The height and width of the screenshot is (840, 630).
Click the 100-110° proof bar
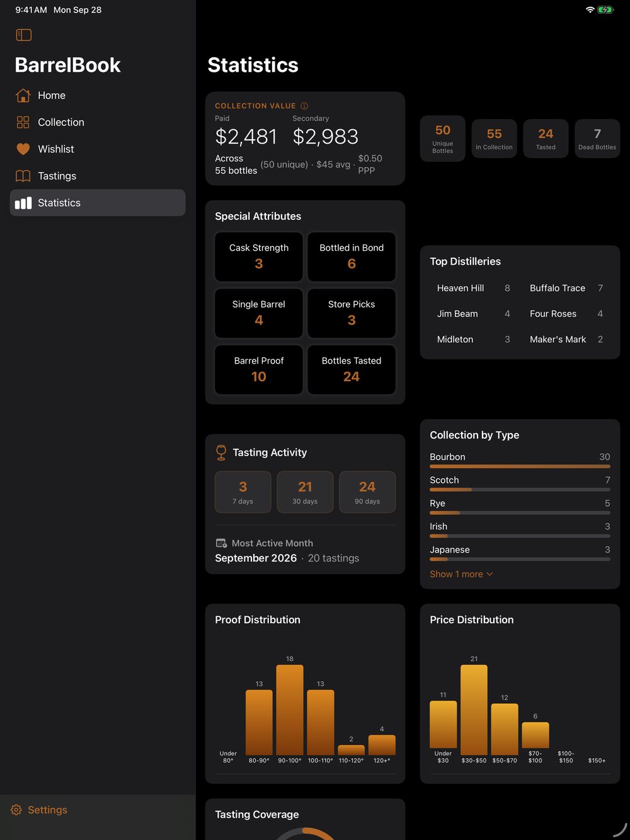tap(321, 722)
